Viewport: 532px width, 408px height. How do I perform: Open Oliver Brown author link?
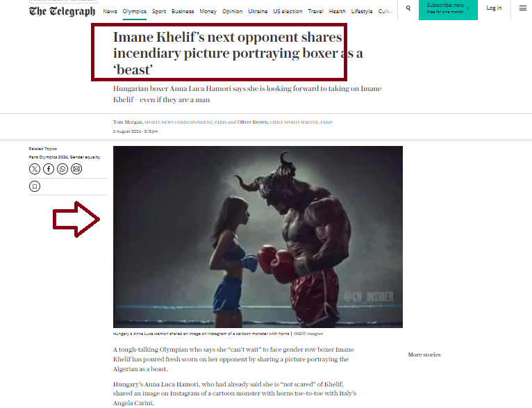(253, 122)
